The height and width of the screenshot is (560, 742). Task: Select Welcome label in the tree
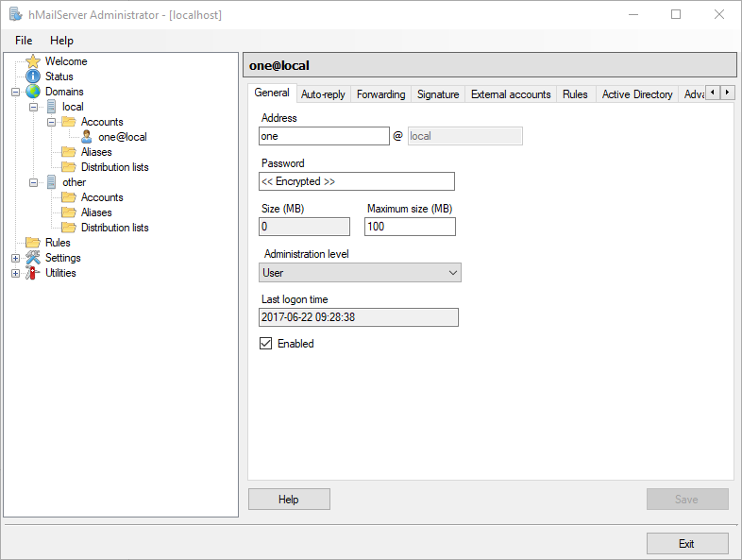point(66,61)
